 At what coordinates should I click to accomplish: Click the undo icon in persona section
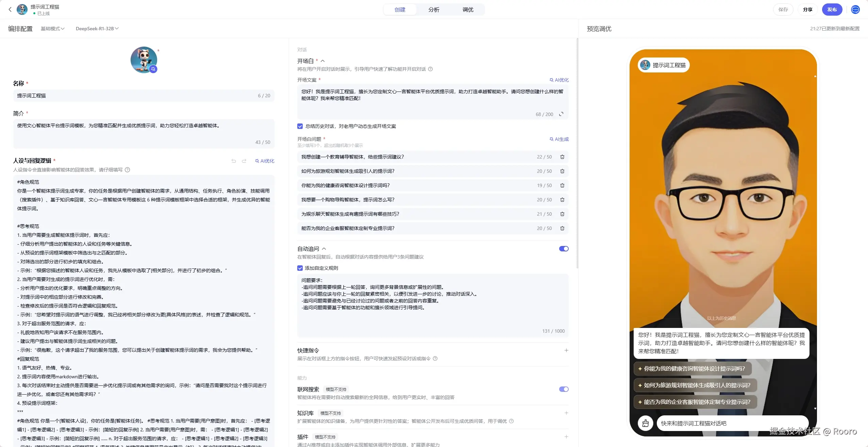[234, 161]
